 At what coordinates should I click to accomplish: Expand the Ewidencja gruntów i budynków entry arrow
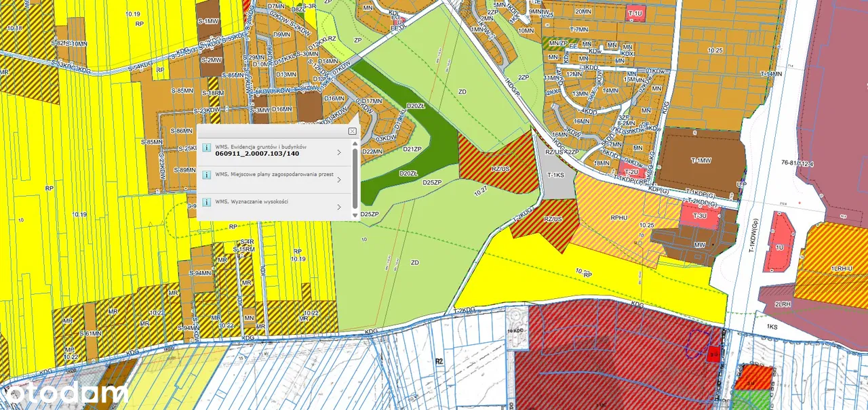pos(339,151)
